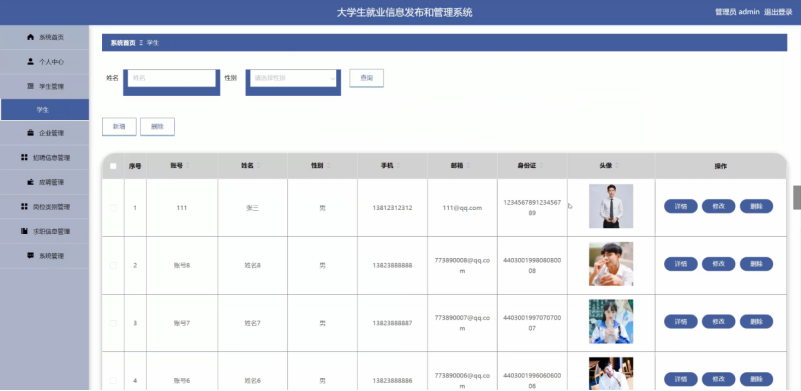Open 系统首页 via its home icon
This screenshot has width=801, height=391.
coord(31,37)
